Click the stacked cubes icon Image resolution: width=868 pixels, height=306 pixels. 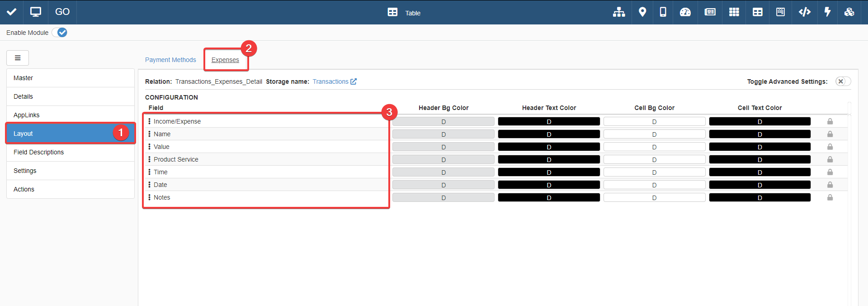tap(849, 12)
